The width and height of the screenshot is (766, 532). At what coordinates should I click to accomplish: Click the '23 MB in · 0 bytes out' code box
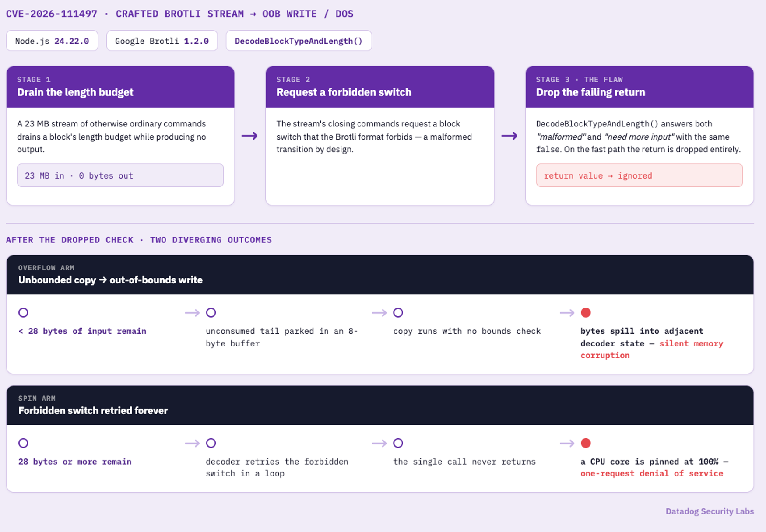pyautogui.click(x=120, y=175)
